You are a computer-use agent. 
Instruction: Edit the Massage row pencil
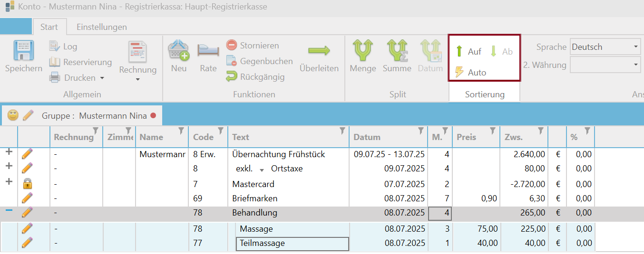tap(27, 228)
